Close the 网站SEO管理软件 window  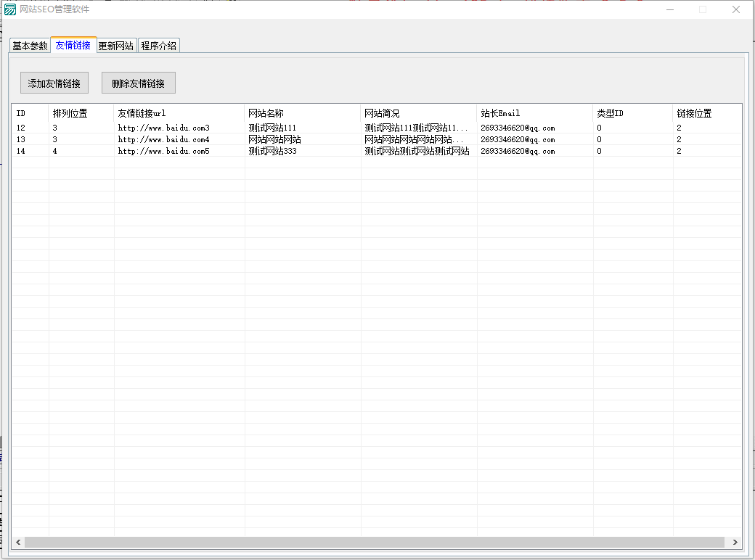tap(735, 9)
